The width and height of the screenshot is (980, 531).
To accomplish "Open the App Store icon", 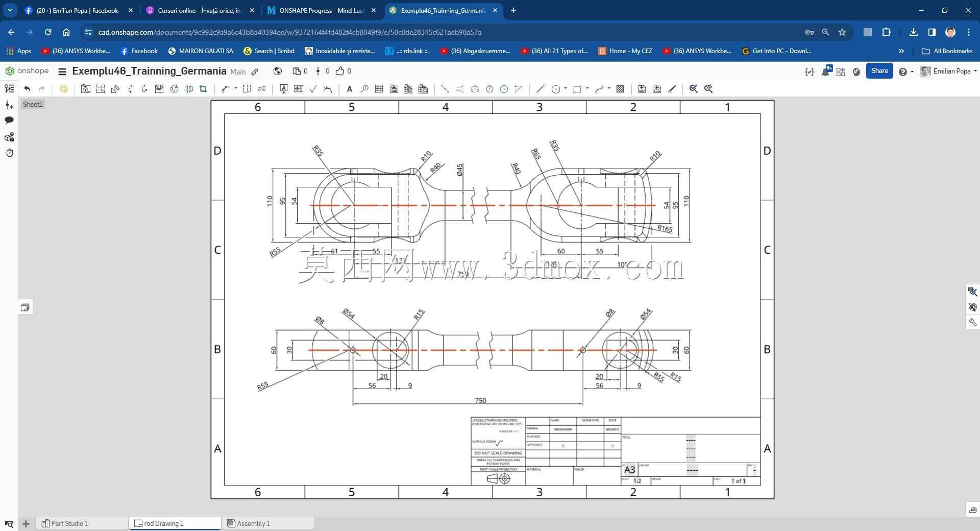I will pyautogui.click(x=841, y=71).
